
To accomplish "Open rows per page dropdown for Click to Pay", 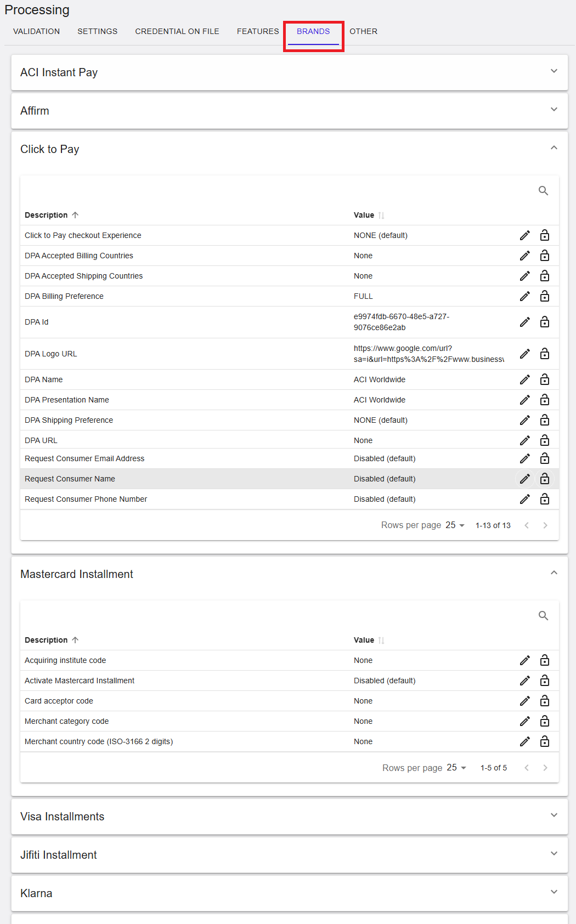I will [x=455, y=525].
